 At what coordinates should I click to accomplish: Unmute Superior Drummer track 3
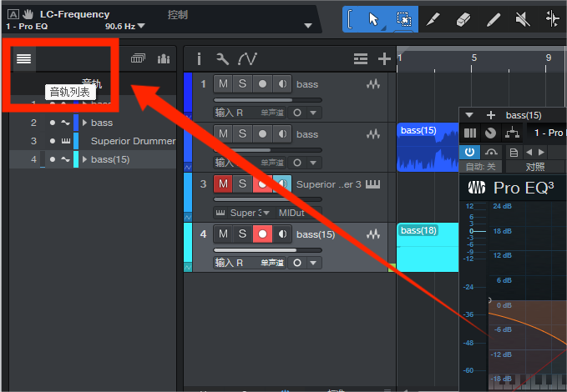(223, 183)
